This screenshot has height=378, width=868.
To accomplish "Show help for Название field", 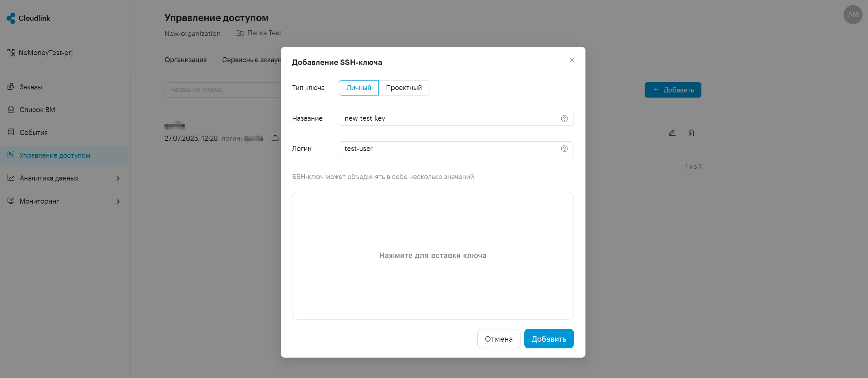I will coord(564,118).
